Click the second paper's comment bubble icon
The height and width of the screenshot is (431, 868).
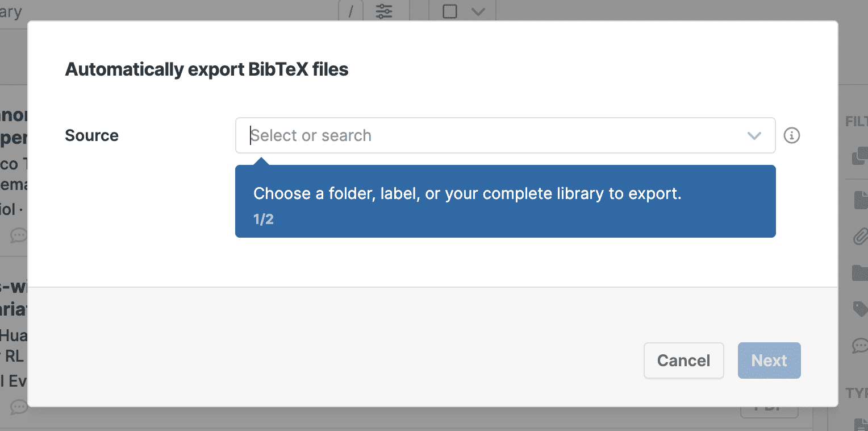click(19, 407)
